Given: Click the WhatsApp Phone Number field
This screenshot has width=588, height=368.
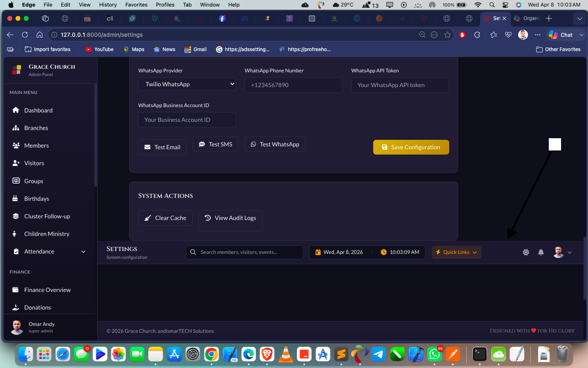Looking at the screenshot, I should [293, 85].
